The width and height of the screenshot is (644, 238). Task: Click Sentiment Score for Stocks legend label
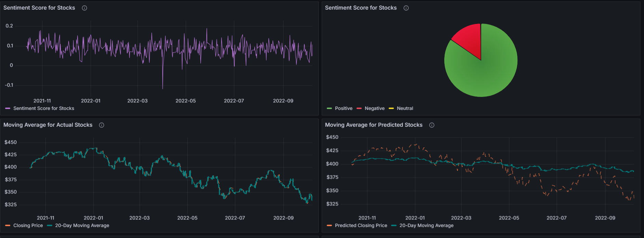pos(44,108)
